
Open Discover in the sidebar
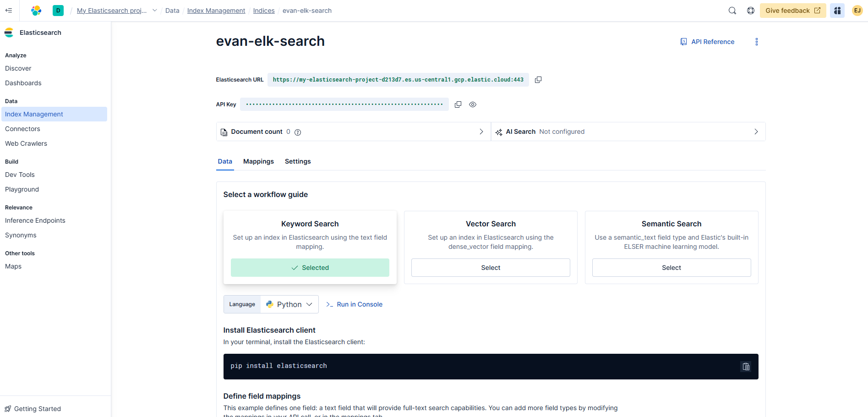18,68
